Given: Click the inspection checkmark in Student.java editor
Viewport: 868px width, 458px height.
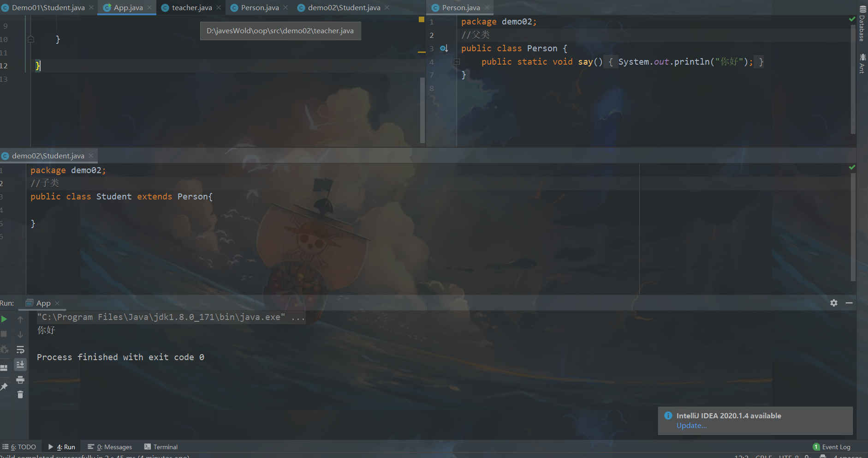Looking at the screenshot, I should (852, 167).
